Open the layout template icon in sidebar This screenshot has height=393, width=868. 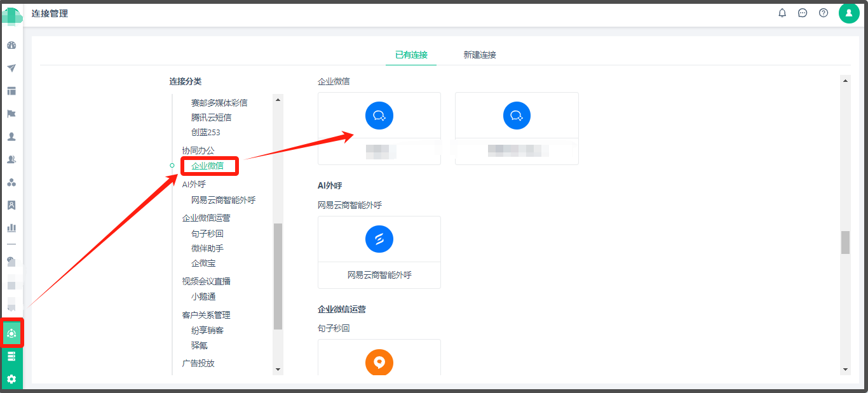pos(11,91)
